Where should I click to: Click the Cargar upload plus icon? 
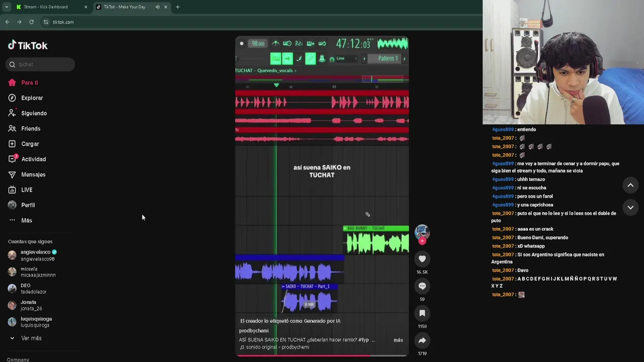click(x=12, y=144)
